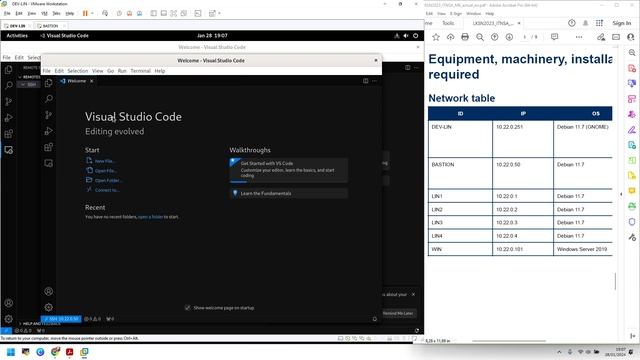Open E-Sign menu in Acrobat

(x=456, y=13)
